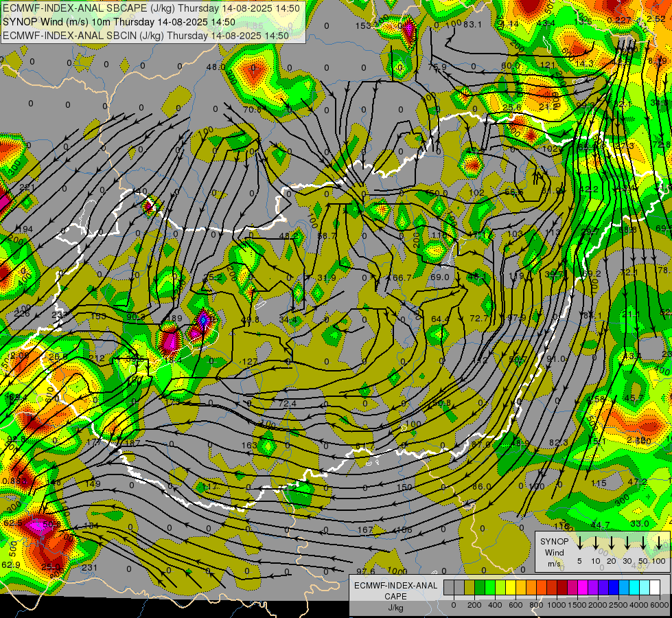This screenshot has width=672, height=618.
Task: Pick the white swatch in CAPE legend
Action: pyautogui.click(x=654, y=588)
